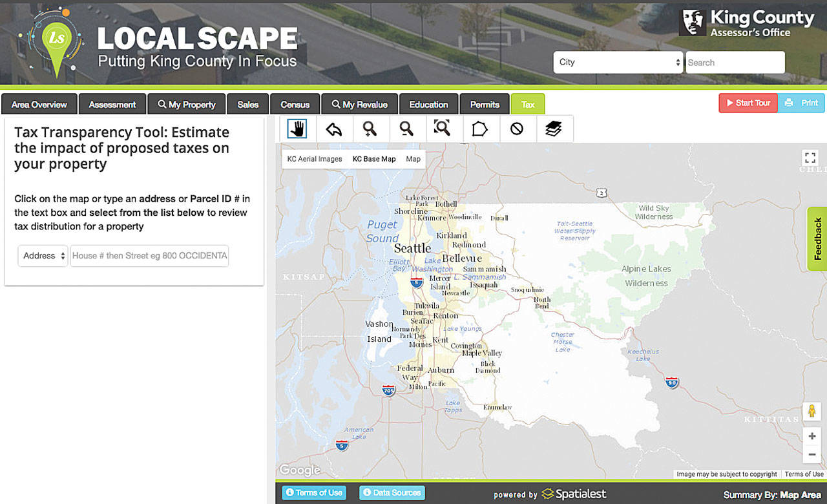Enable the KC Base Map view
This screenshot has height=504, width=827.
(x=374, y=158)
